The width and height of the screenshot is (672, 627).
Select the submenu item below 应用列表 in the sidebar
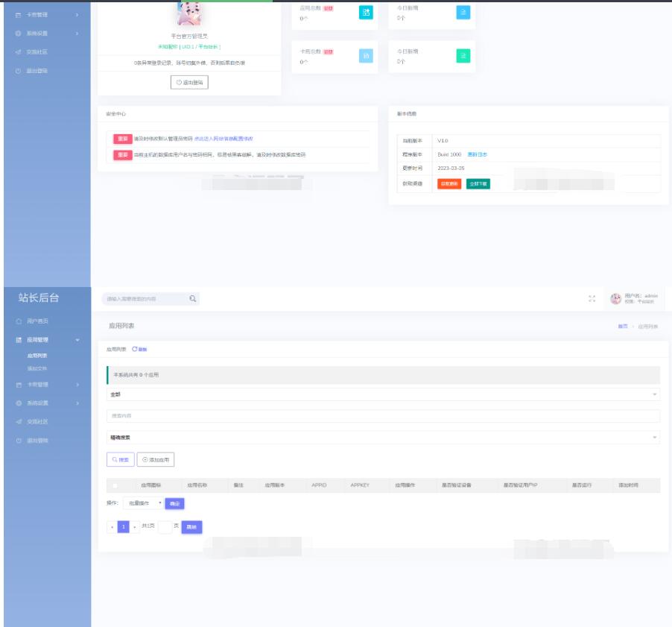click(37, 368)
